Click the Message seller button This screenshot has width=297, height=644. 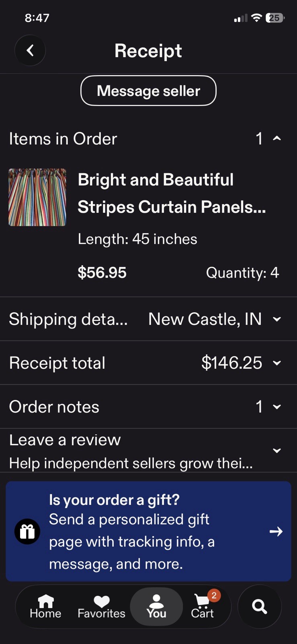pyautogui.click(x=148, y=91)
